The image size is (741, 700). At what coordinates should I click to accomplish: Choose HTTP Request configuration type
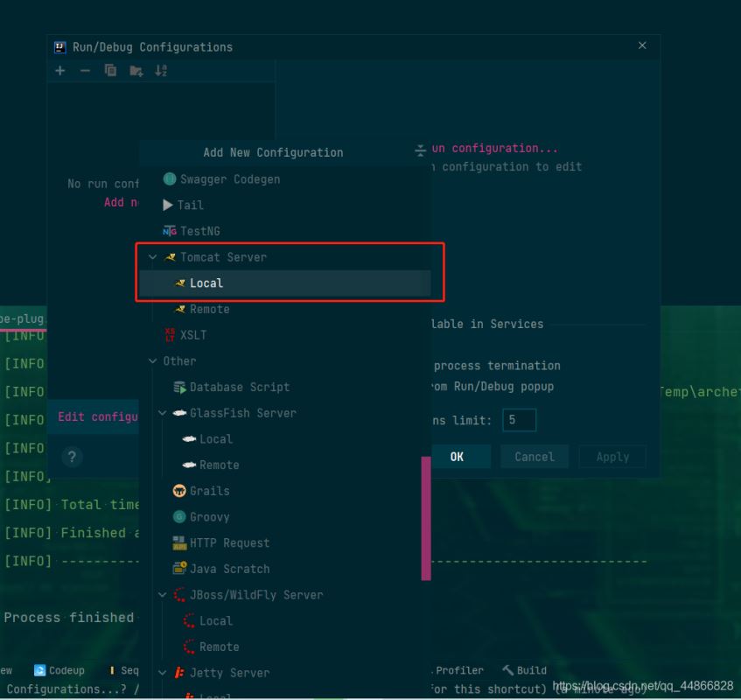[285, 543]
